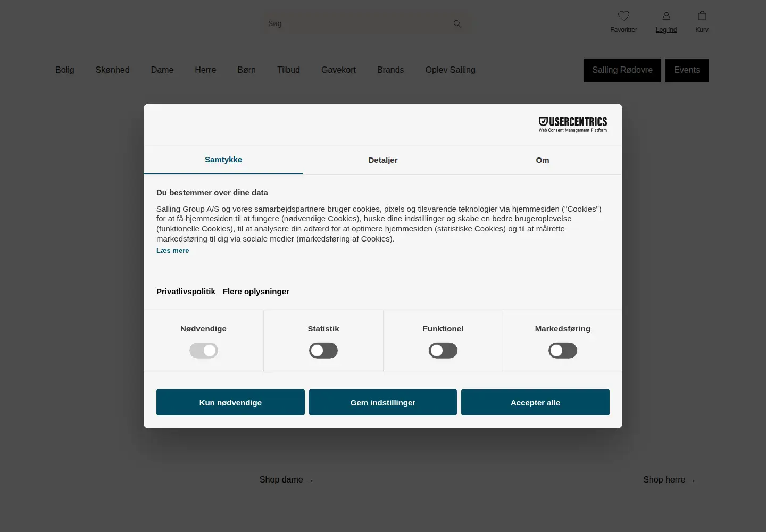Enable the Markedsføring cookies switch
766x532 pixels.
tap(563, 351)
